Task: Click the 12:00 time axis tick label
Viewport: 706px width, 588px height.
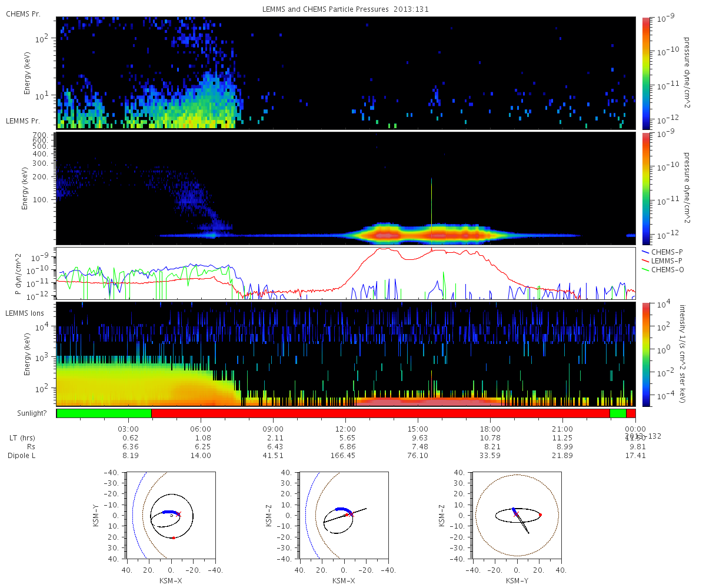Action: pyautogui.click(x=345, y=429)
